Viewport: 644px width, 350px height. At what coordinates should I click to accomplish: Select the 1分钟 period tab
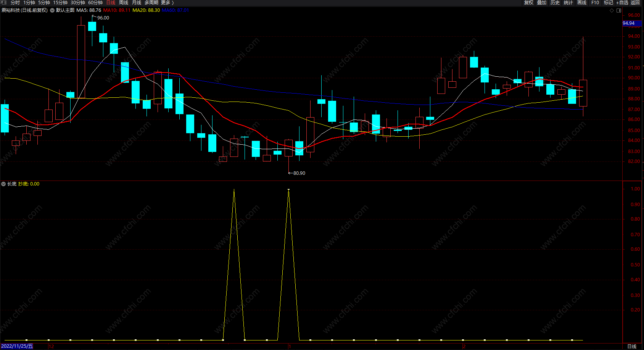point(29,3)
